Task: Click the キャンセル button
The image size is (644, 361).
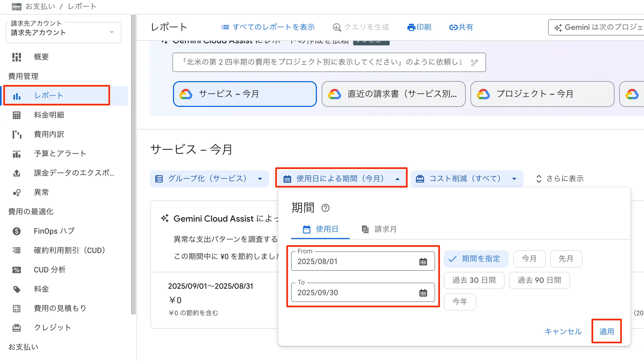Action: [x=563, y=331]
